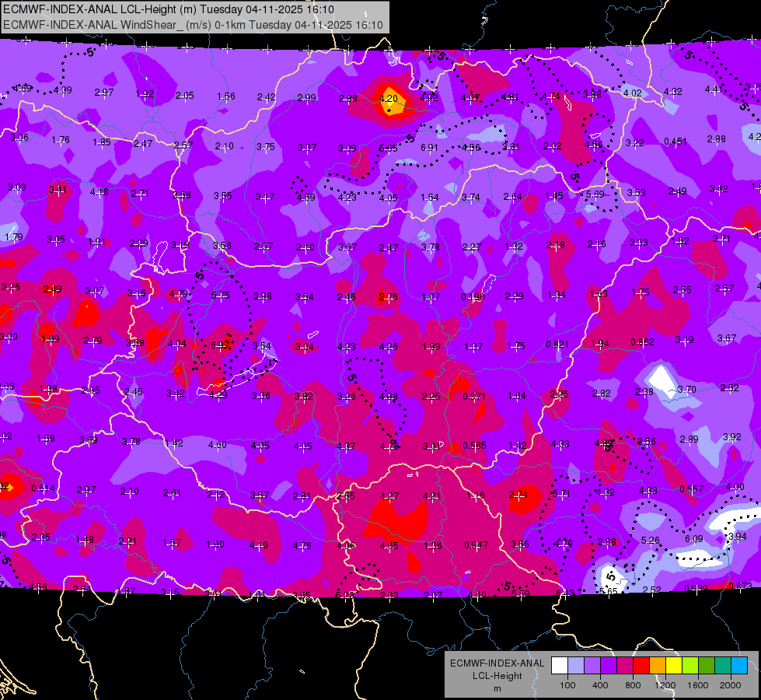The width and height of the screenshot is (761, 700).
Task: Click the wind shear value 0.585
Action: coord(475,446)
